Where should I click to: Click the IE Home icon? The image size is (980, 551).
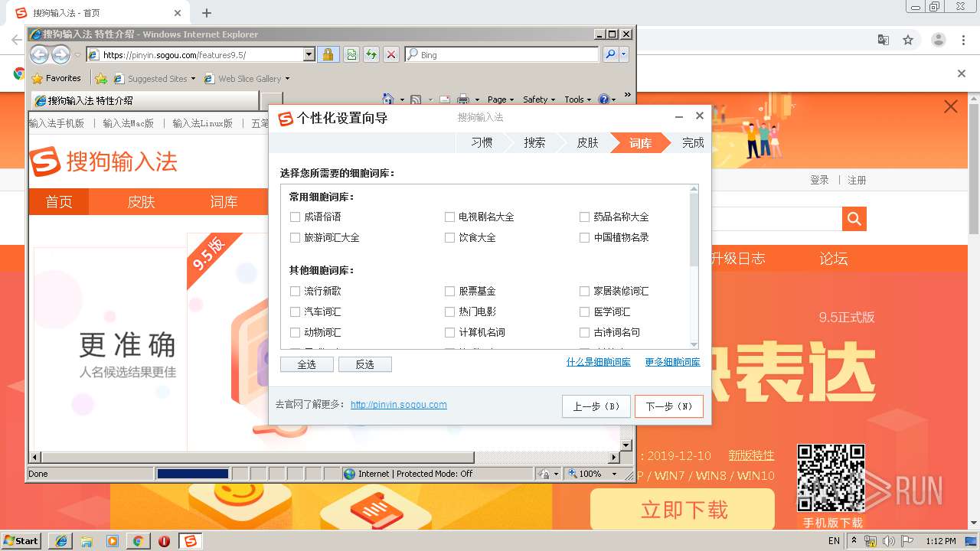(x=387, y=99)
